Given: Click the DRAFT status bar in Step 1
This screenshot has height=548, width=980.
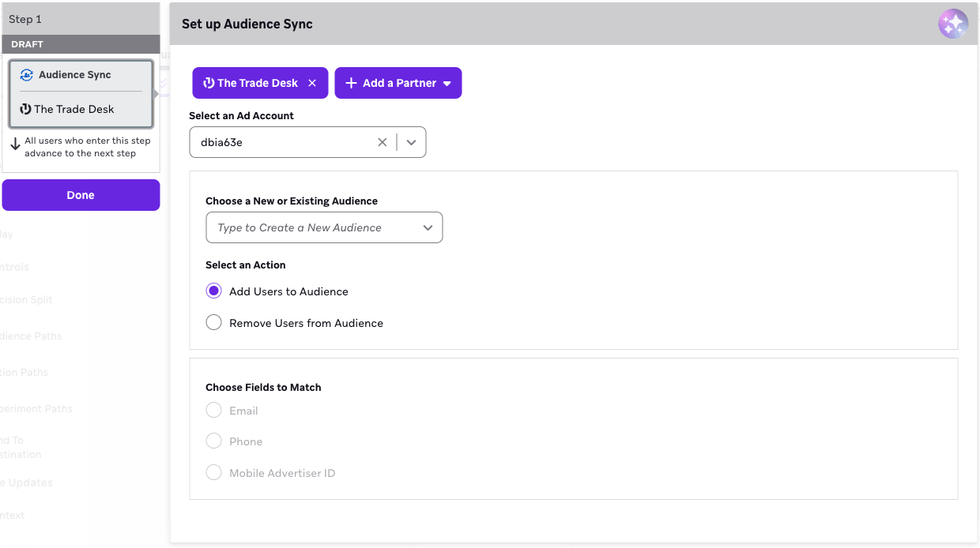Looking at the screenshot, I should pos(81,44).
